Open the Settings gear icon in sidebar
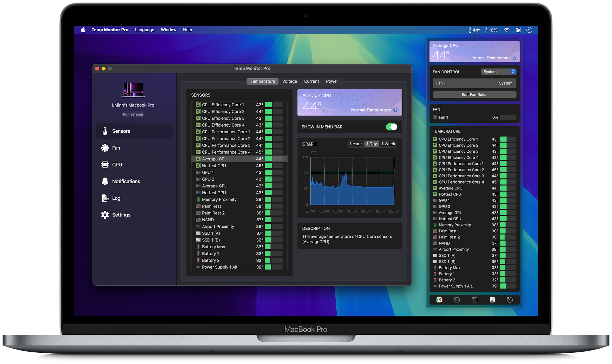 coord(105,215)
